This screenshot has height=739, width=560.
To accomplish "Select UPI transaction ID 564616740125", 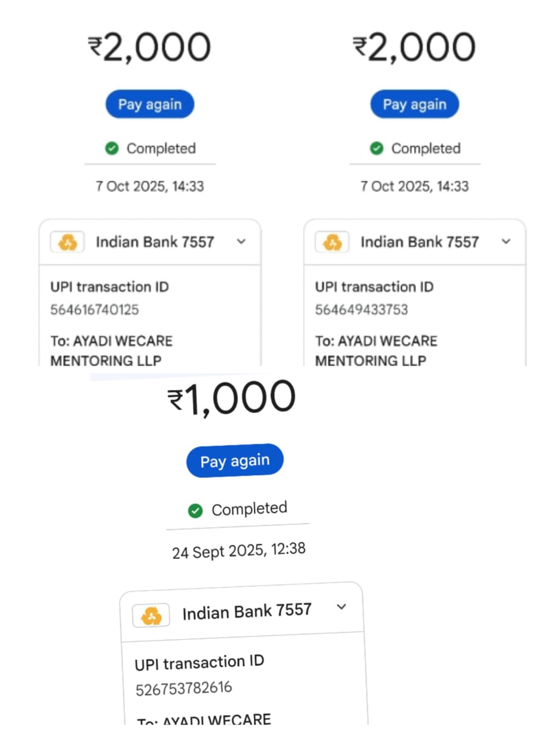I will [95, 310].
